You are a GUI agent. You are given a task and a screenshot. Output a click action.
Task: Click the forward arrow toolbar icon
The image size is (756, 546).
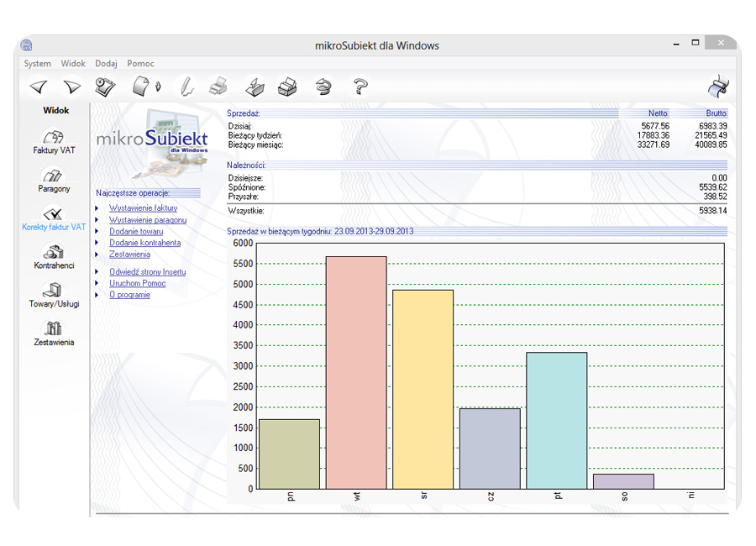tap(72, 87)
